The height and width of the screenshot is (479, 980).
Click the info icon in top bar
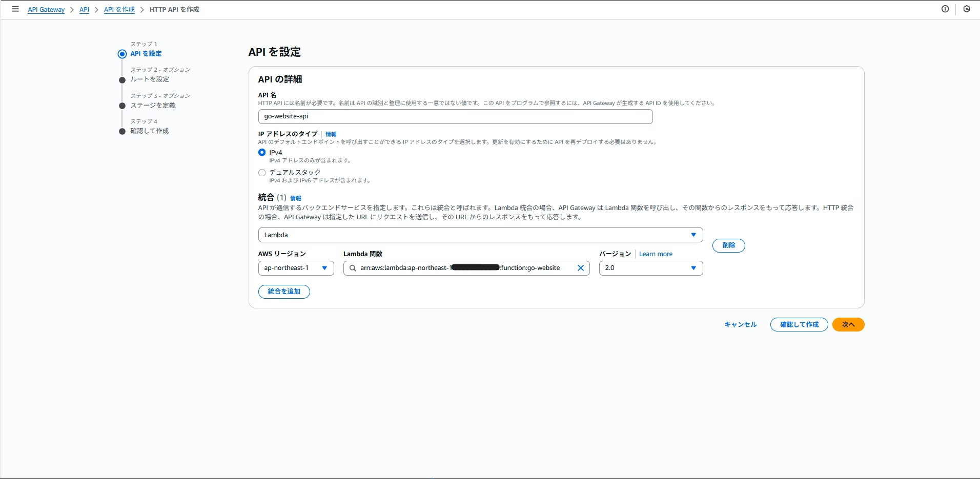[x=945, y=9]
